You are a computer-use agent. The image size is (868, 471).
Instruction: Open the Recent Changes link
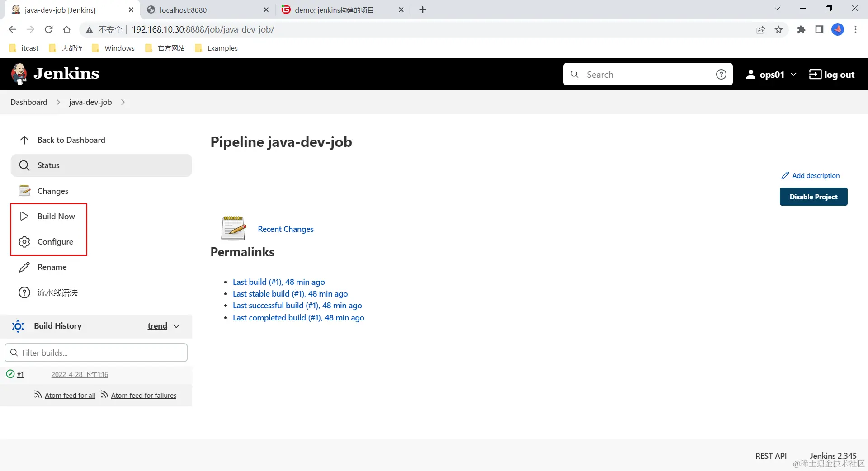[286, 229]
